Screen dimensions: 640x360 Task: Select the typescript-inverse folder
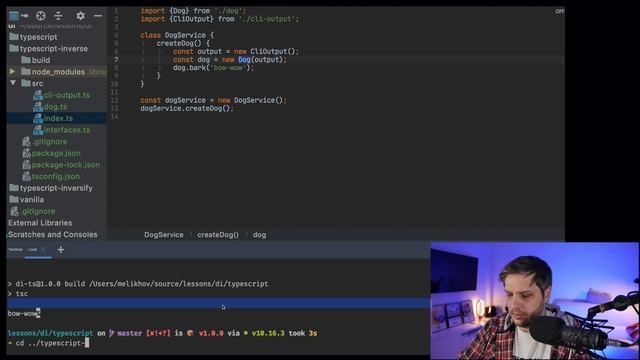[x=54, y=49]
